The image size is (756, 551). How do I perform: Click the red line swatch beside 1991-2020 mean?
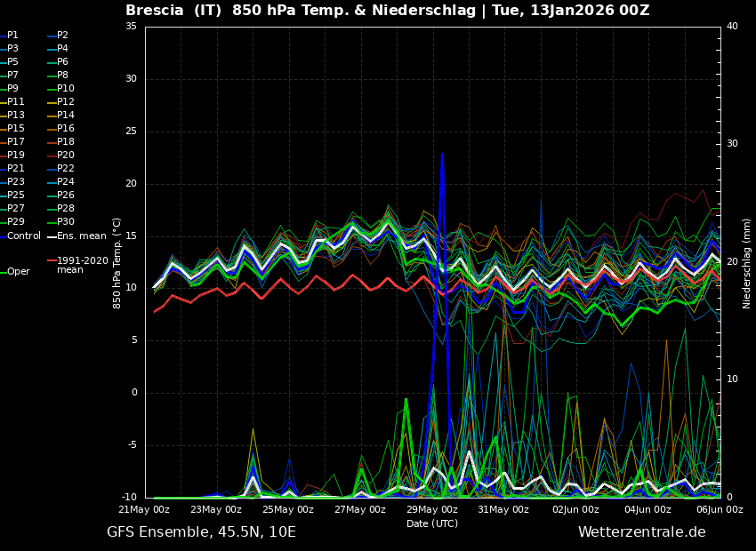point(51,260)
